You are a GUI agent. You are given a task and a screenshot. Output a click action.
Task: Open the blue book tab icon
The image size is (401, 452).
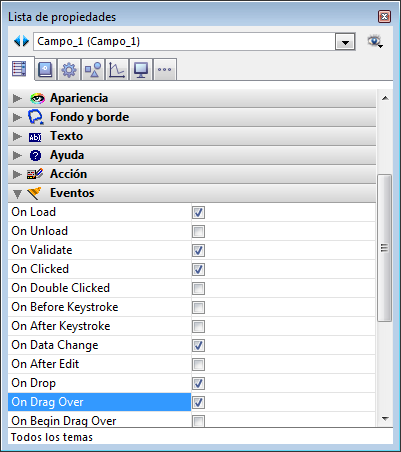pyautogui.click(x=45, y=70)
